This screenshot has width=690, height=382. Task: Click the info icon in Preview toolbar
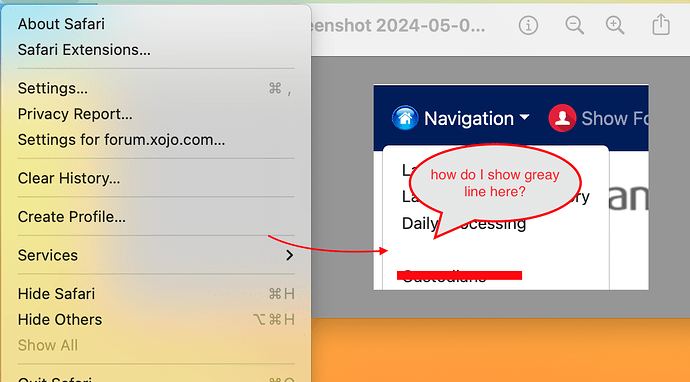[x=528, y=26]
